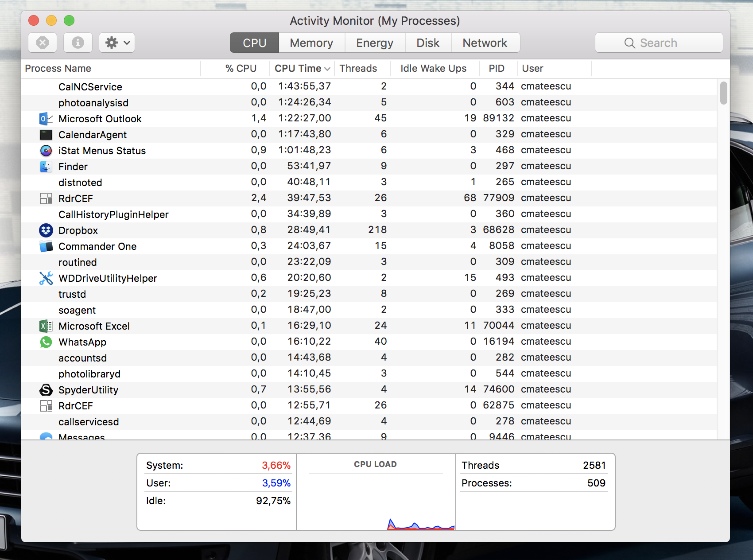Click the Processes count 509
The width and height of the screenshot is (753, 560).
tap(597, 483)
